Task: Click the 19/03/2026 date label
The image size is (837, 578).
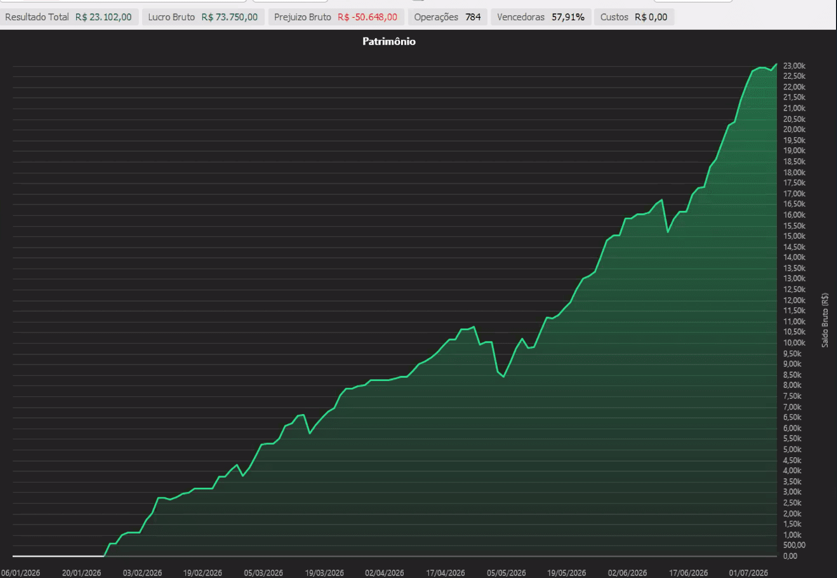Action: pos(324,573)
